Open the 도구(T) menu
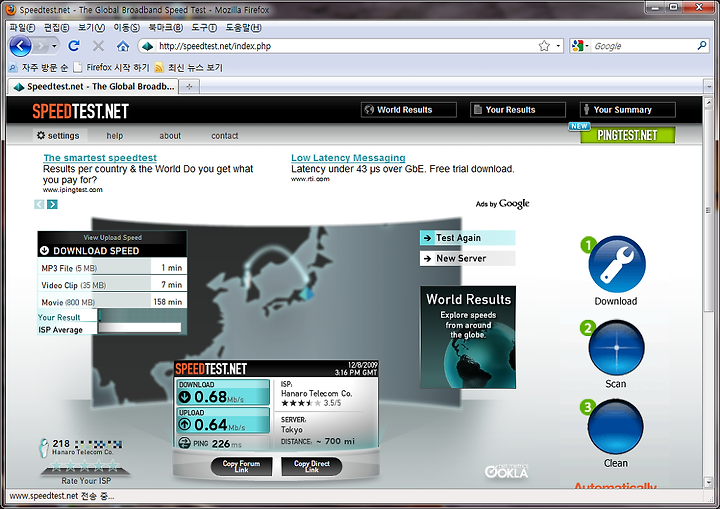 coord(204,28)
